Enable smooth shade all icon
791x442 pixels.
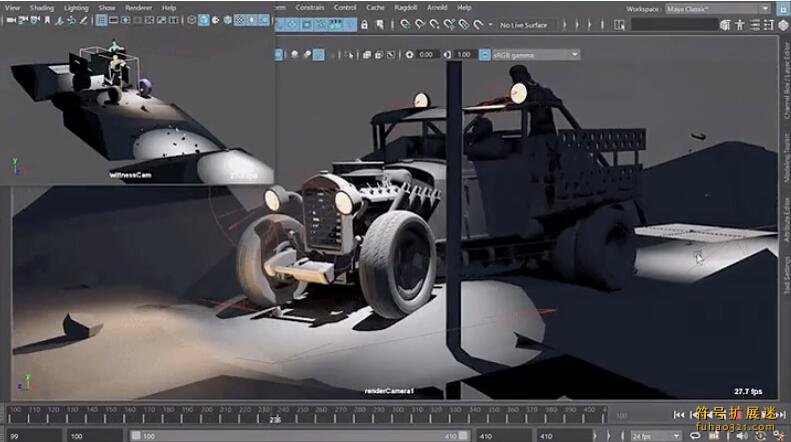click(203, 21)
